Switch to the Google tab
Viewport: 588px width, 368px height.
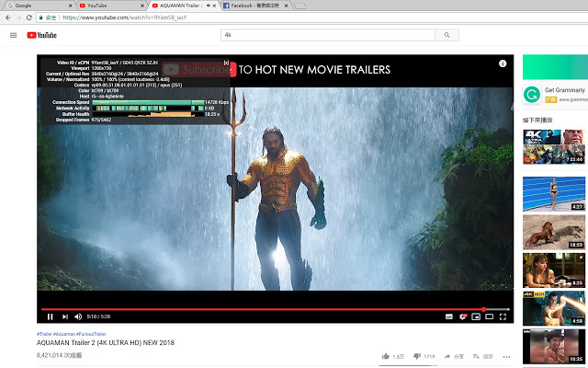pyautogui.click(x=39, y=6)
